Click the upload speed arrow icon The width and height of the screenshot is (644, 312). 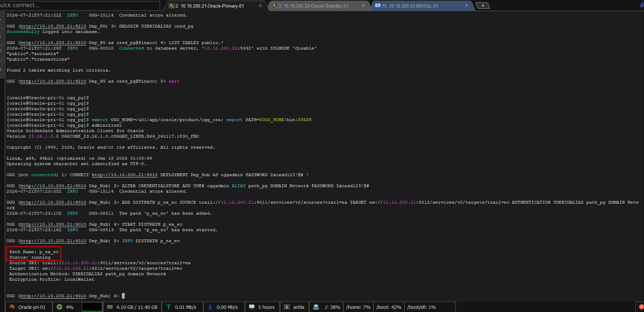pos(169,307)
